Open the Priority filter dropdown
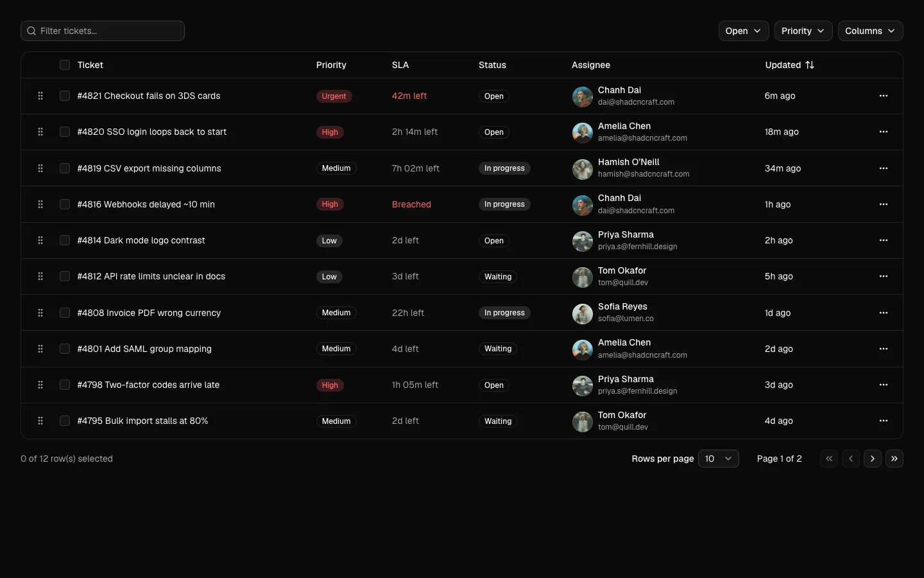 point(803,31)
